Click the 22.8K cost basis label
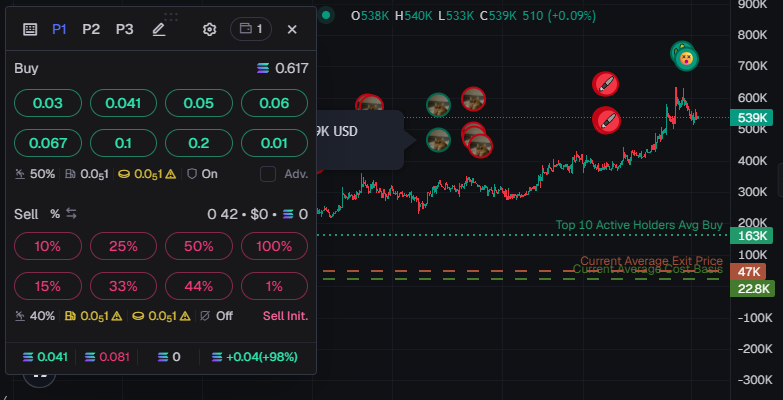 [x=752, y=289]
